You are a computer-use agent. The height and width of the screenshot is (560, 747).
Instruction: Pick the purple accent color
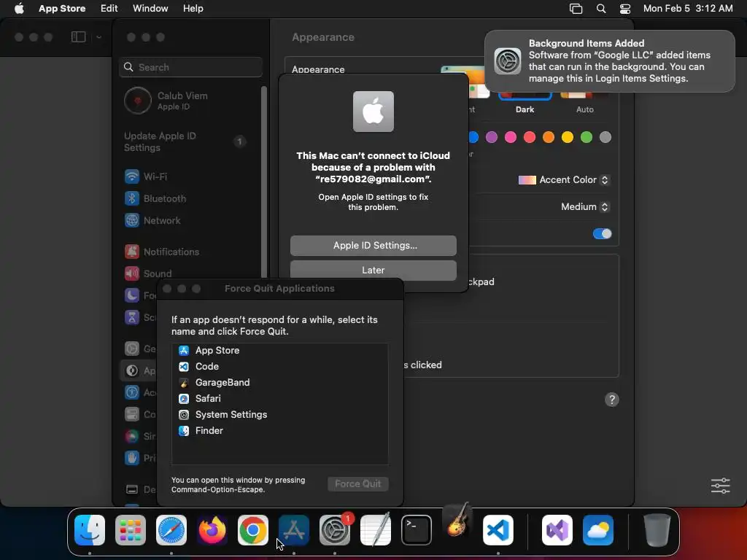tap(492, 137)
